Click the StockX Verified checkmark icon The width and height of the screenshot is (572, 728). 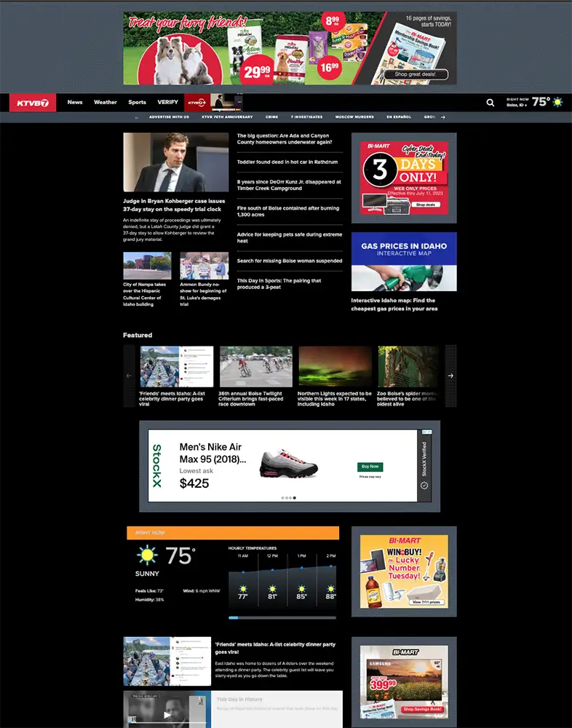point(424,485)
